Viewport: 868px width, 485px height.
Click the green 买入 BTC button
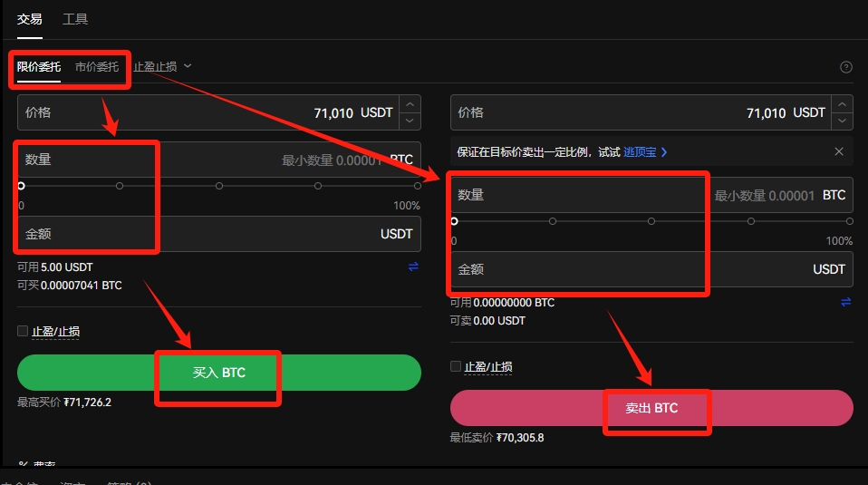coord(219,373)
